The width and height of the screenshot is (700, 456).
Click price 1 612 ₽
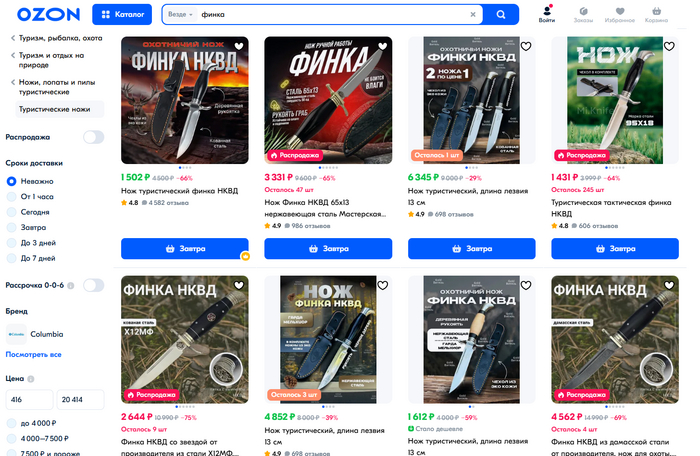coord(421,417)
